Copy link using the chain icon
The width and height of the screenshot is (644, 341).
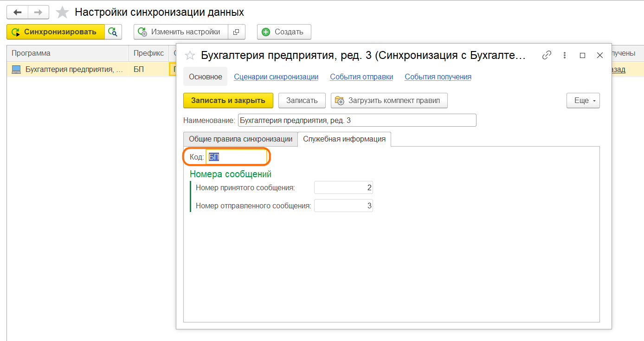tap(547, 55)
